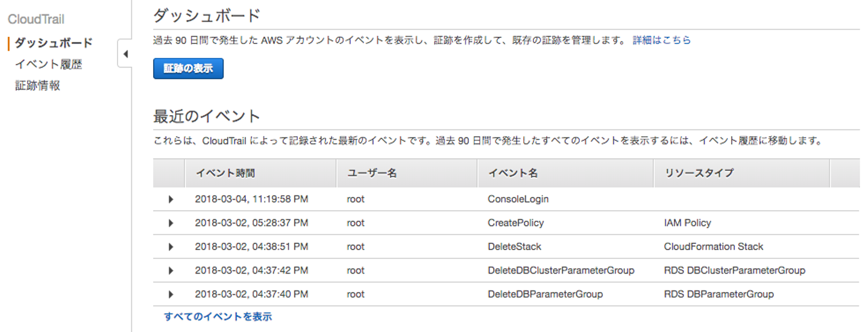The width and height of the screenshot is (868, 332).
Task: Click すべてのイベントを表示 link
Action: 218,316
